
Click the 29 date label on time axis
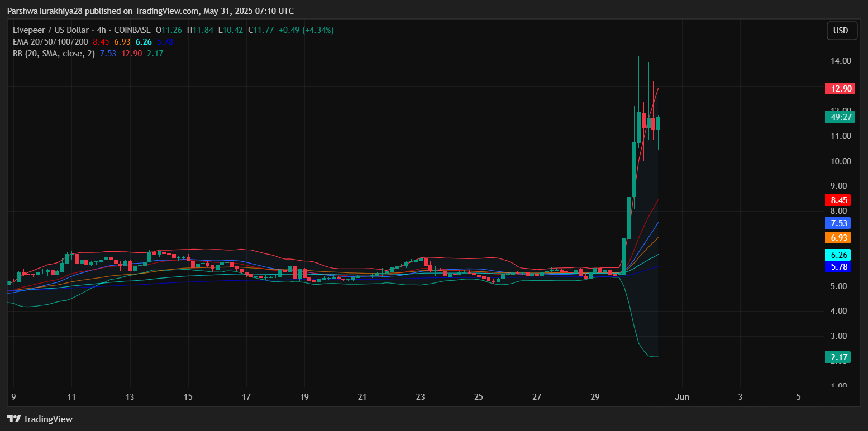pos(595,397)
